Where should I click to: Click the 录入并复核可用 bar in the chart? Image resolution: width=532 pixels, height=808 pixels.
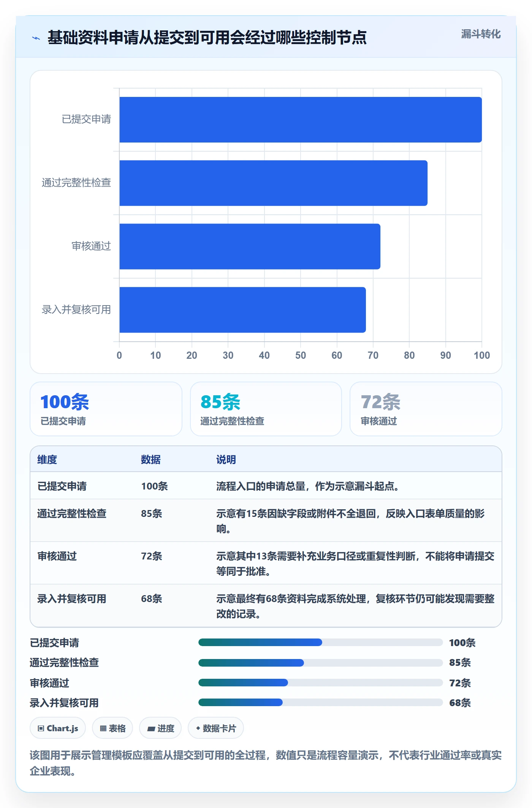pos(243,310)
